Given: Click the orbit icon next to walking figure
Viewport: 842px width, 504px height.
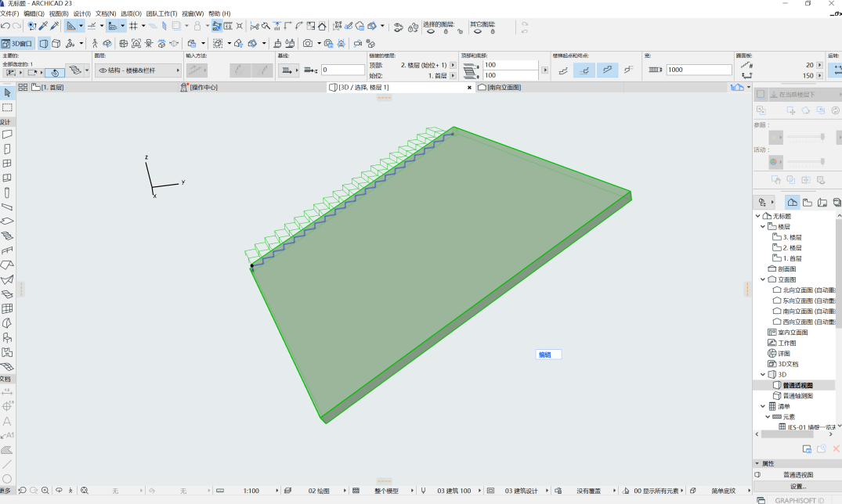Looking at the screenshot, I should pos(107,44).
